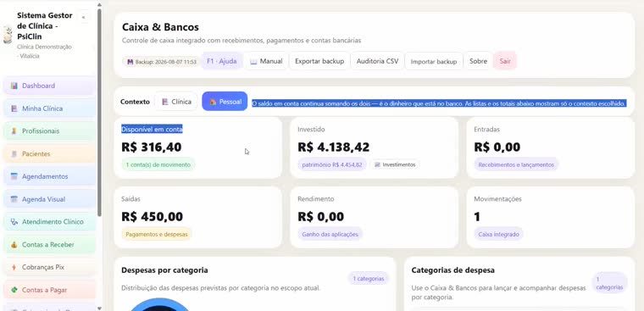Click patrimônio R$ 4.454,82 tag
The height and width of the screenshot is (311, 644).
point(332,164)
